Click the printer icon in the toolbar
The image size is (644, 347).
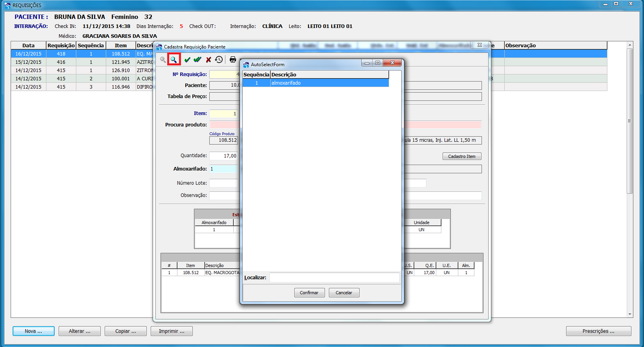tap(233, 59)
